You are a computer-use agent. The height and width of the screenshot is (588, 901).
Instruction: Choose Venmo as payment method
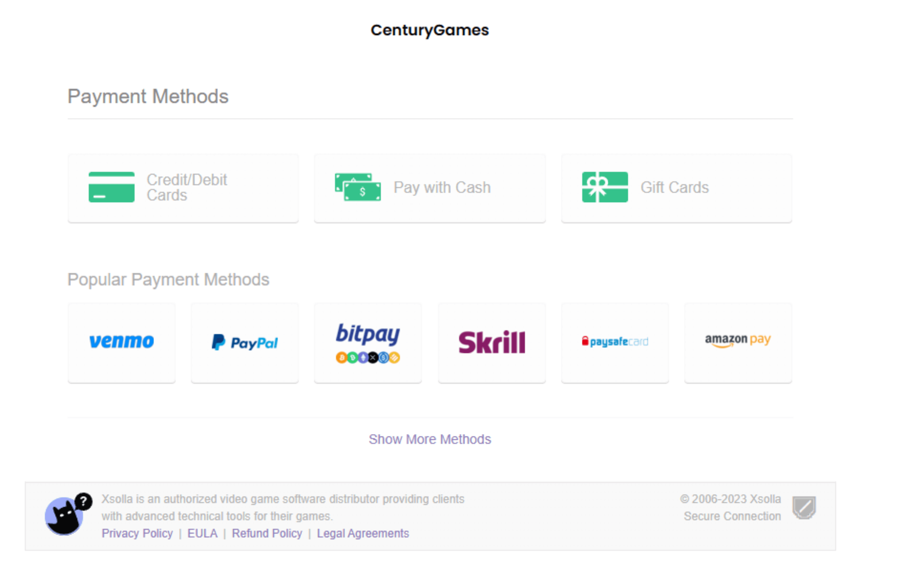tap(122, 342)
